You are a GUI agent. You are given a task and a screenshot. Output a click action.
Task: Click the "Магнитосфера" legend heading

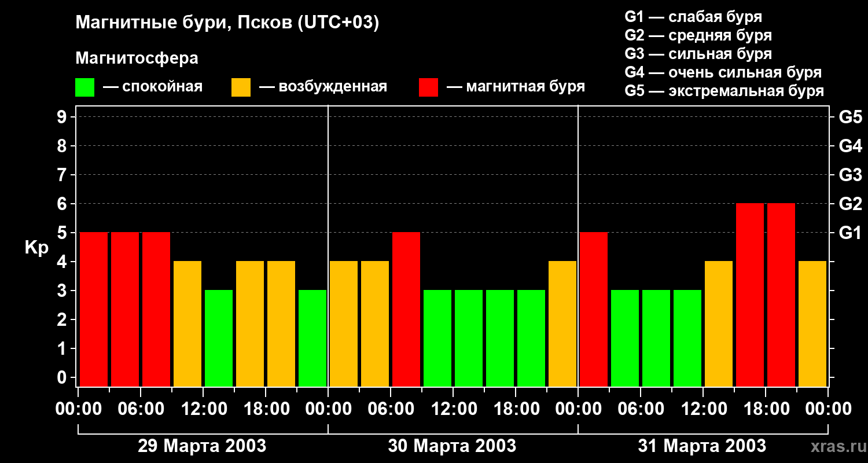[137, 58]
